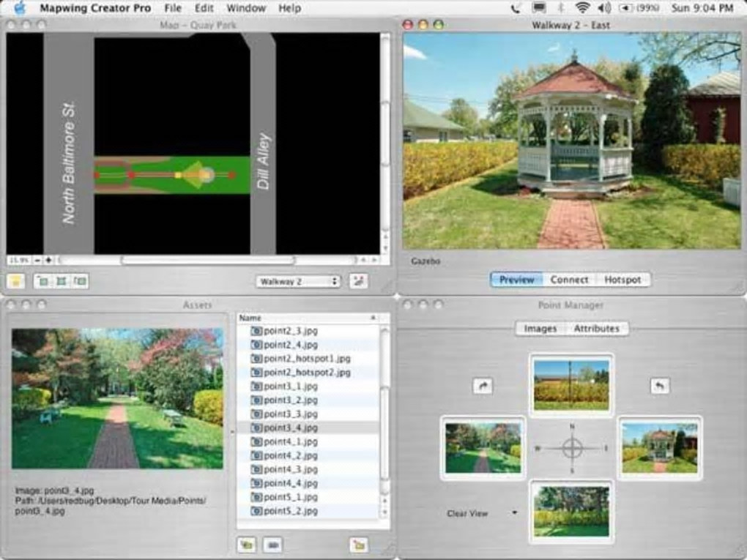
Task: Select the east view gazebo thumbnail
Action: click(x=660, y=448)
